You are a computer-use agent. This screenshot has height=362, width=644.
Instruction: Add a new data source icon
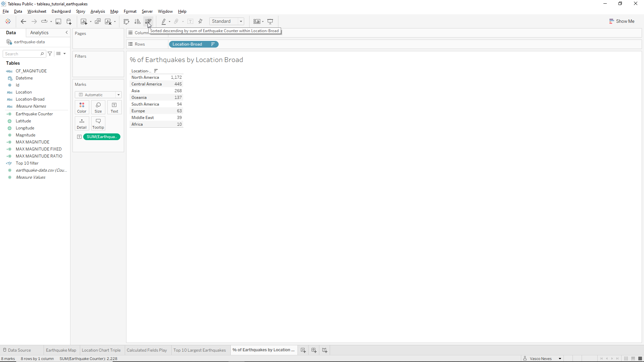point(69,21)
